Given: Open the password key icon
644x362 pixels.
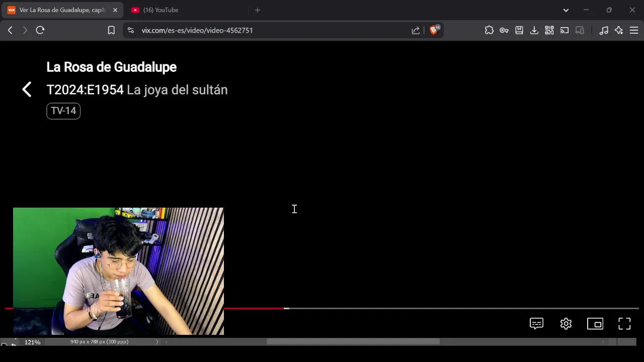Looking at the screenshot, I should pyautogui.click(x=504, y=30).
